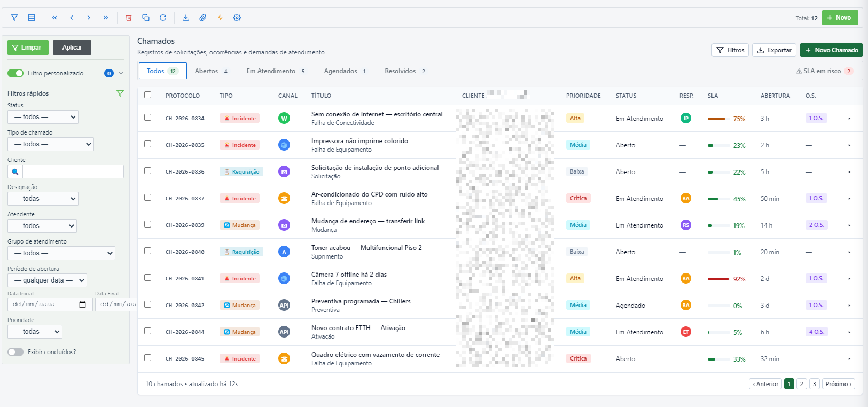The height and width of the screenshot is (407, 868).
Task: Toggle the Filtro personalizado switch
Action: tap(15, 73)
